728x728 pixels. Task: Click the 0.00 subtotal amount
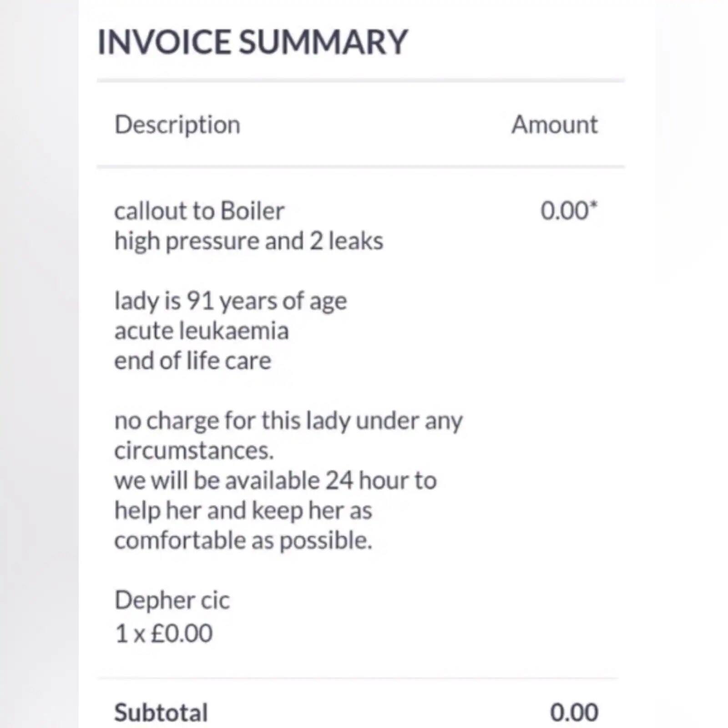[x=574, y=713]
